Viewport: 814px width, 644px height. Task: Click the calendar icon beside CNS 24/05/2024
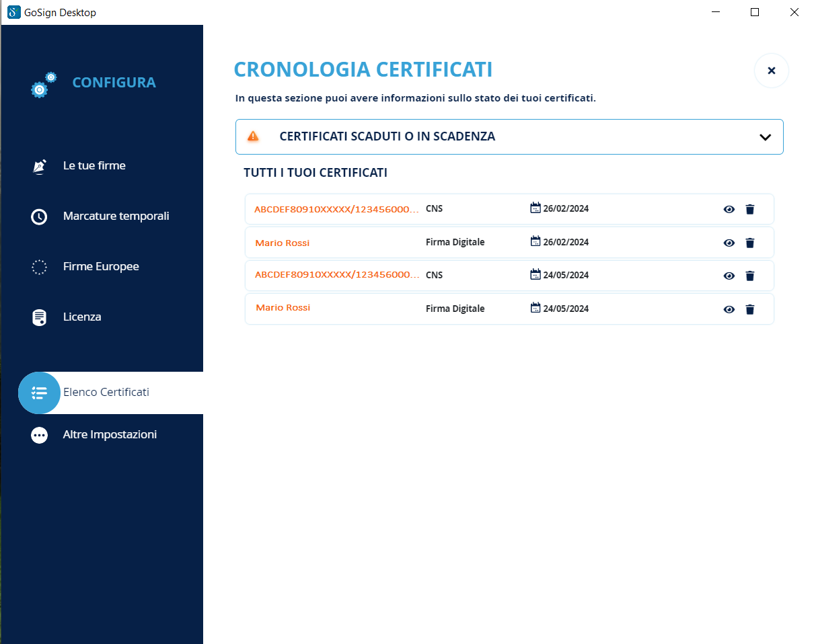click(x=535, y=274)
